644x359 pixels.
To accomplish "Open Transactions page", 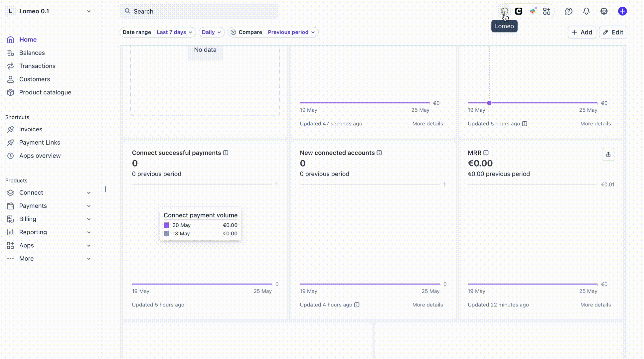I will click(x=37, y=66).
